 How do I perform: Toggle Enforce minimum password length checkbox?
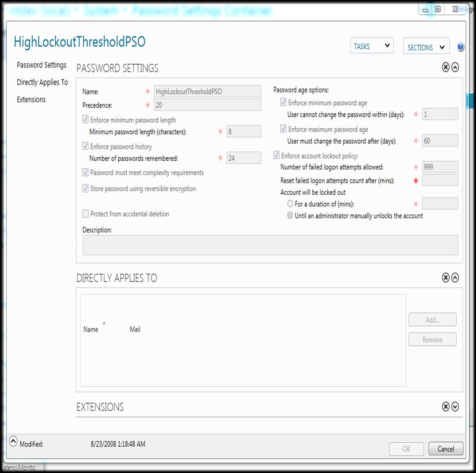pyautogui.click(x=85, y=119)
